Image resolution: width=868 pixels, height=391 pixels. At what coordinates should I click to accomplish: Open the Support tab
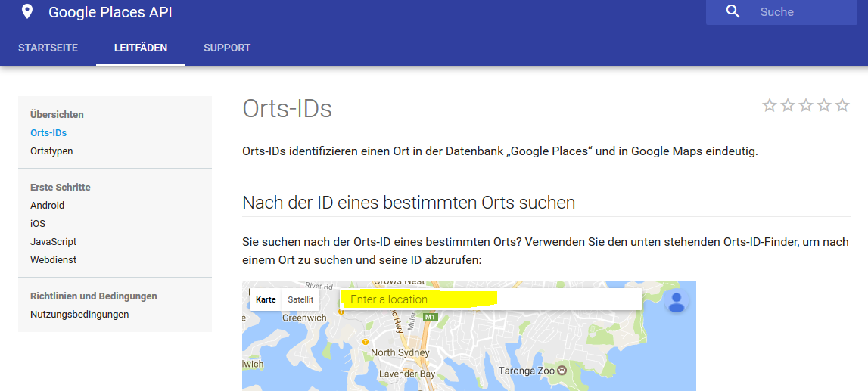(227, 48)
